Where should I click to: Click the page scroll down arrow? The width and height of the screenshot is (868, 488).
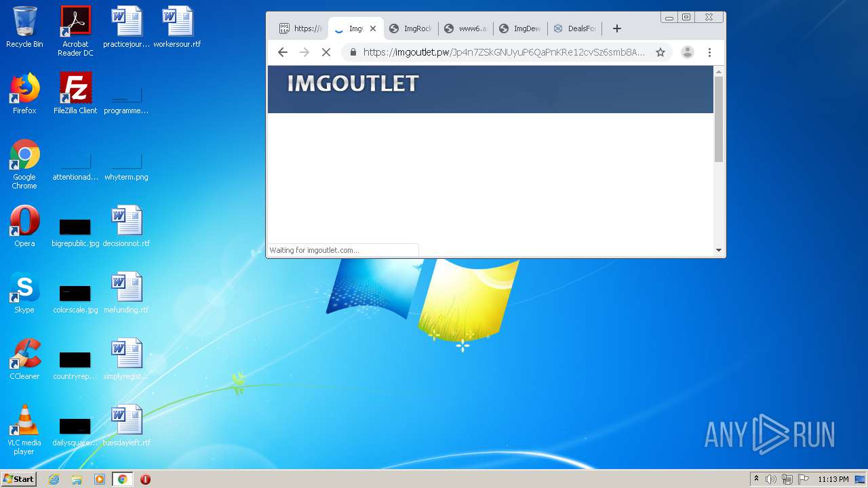point(719,250)
